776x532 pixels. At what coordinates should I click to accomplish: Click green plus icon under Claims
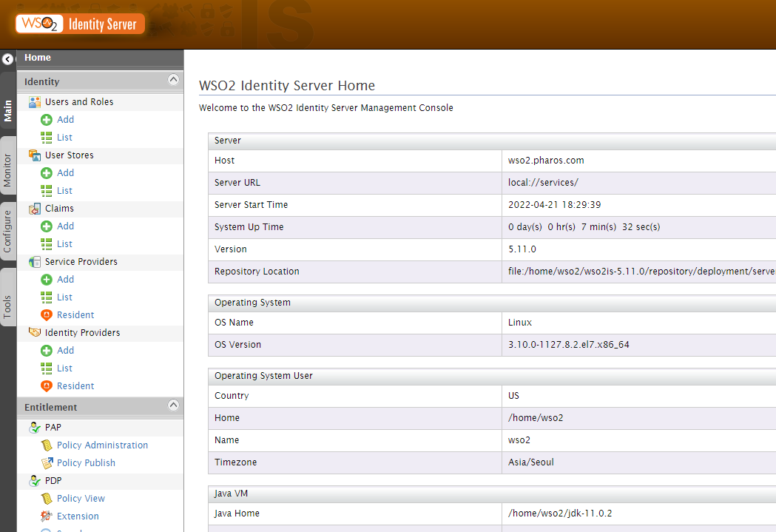[47, 226]
